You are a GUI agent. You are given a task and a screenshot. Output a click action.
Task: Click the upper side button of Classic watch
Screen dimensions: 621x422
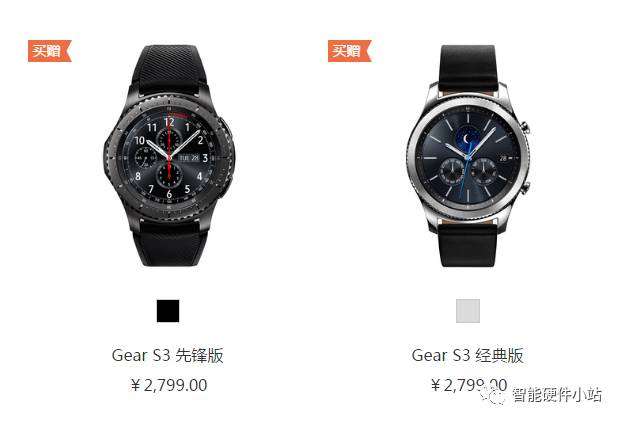pyautogui.click(x=525, y=127)
